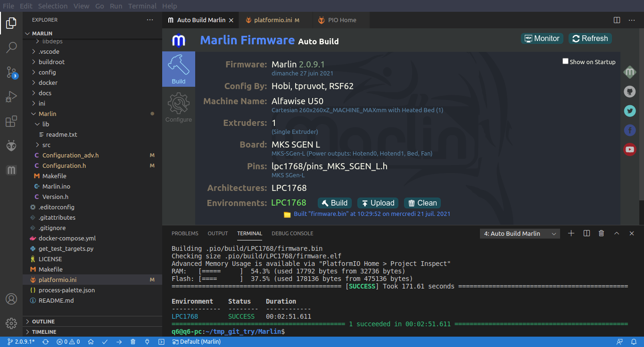Viewport: 644px width, 347px height.
Task: Open the Selection menu
Action: click(x=53, y=6)
